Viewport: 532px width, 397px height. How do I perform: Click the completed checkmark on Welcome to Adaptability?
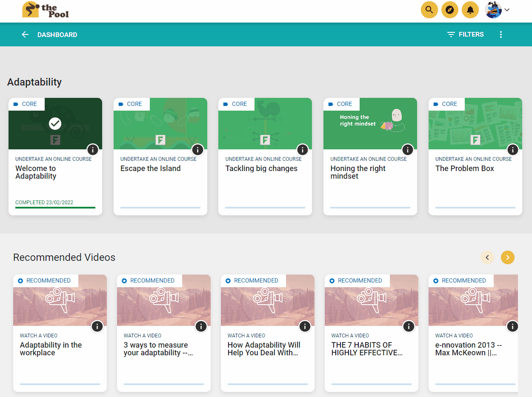(55, 124)
